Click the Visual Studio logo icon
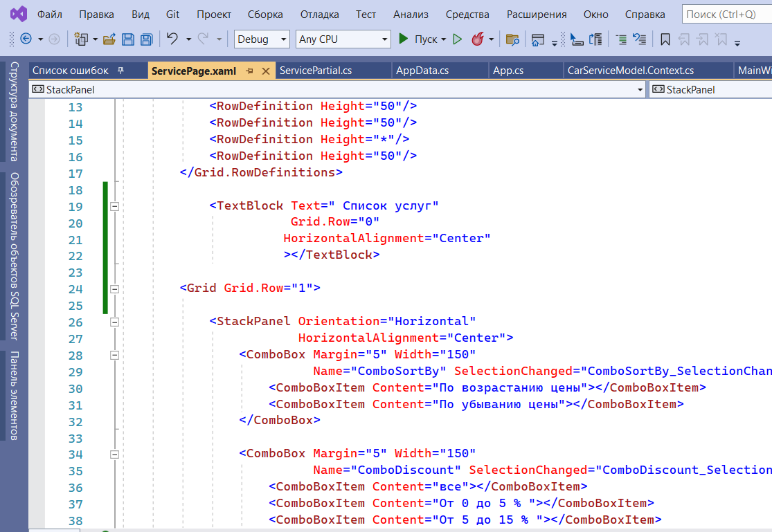 click(19, 14)
